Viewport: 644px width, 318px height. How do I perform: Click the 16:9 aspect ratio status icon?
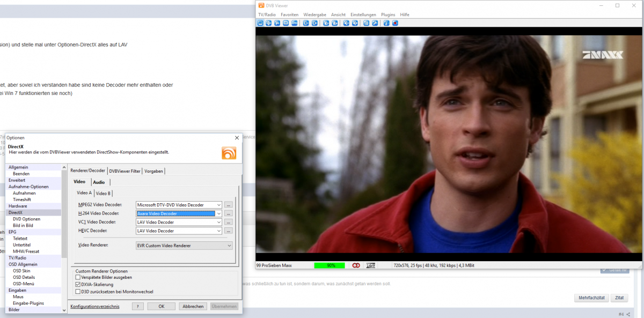click(x=371, y=265)
